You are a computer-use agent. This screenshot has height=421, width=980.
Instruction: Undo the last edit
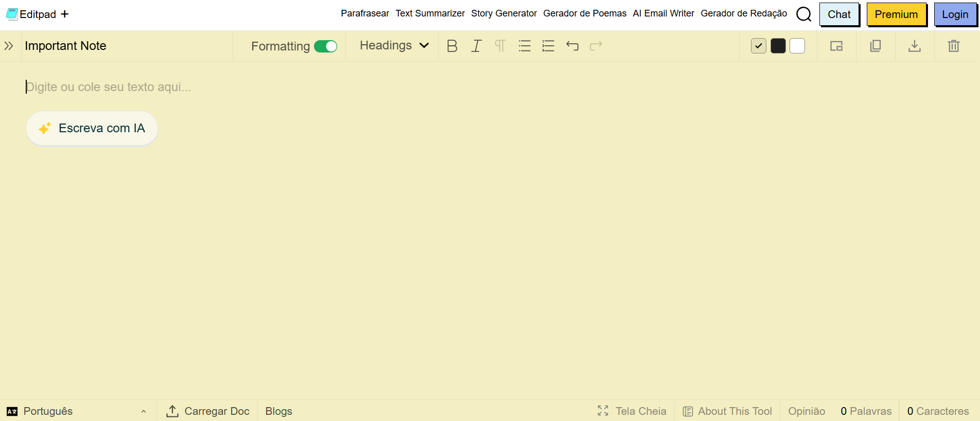click(572, 46)
